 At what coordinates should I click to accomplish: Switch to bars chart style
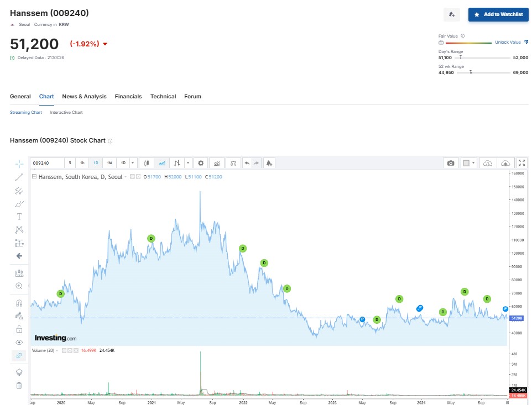(x=177, y=163)
